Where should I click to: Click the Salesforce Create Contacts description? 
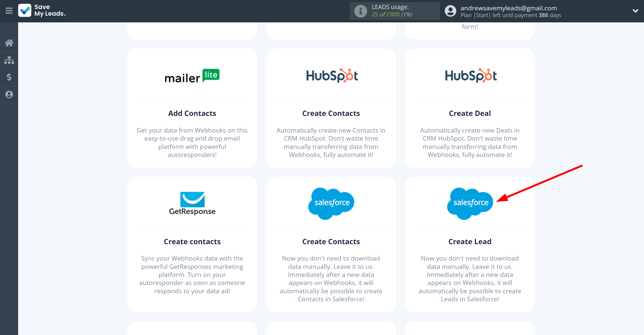pos(331,279)
